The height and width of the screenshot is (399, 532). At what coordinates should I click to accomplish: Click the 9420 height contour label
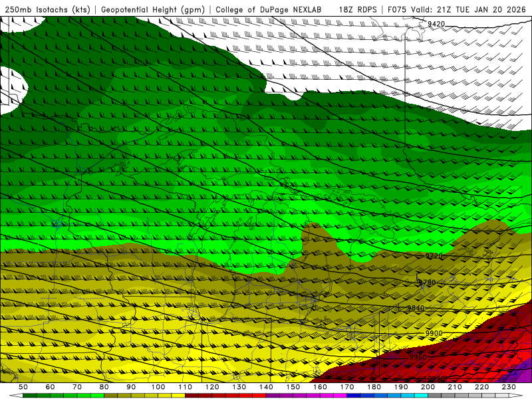point(436,24)
